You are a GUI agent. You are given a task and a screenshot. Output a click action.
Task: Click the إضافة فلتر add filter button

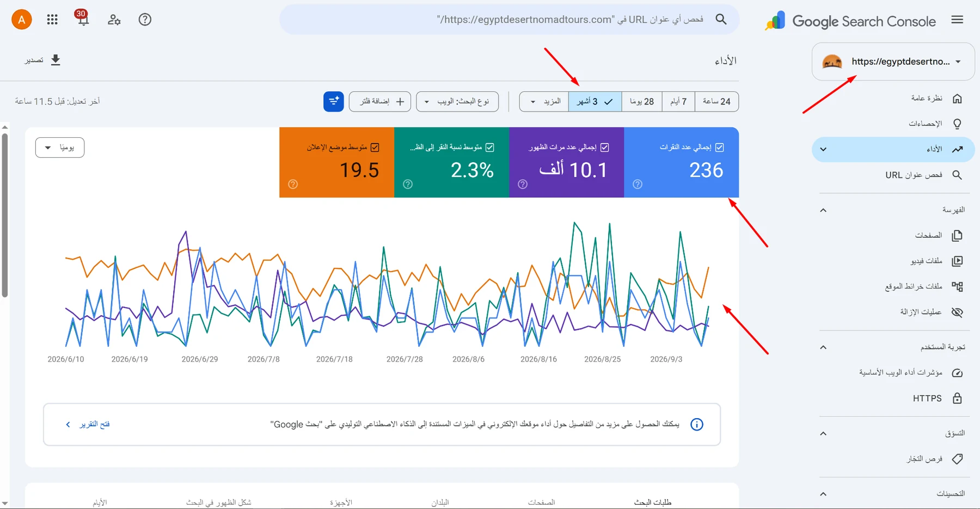(381, 101)
